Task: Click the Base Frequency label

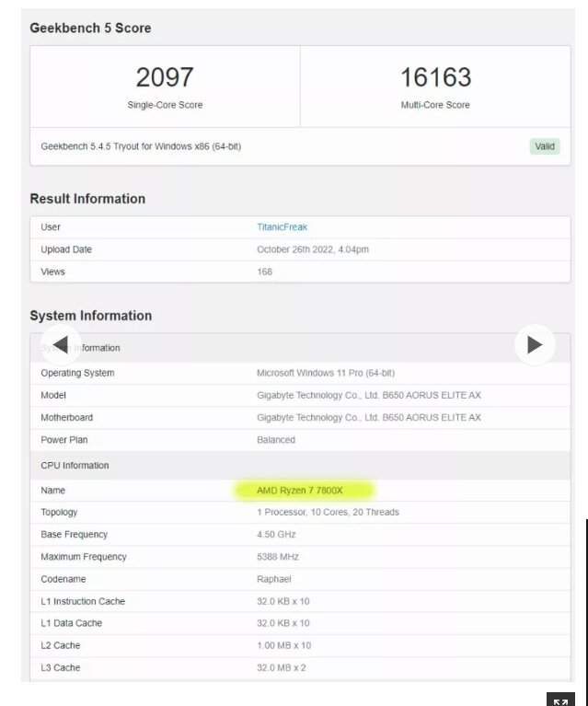Action: point(74,535)
